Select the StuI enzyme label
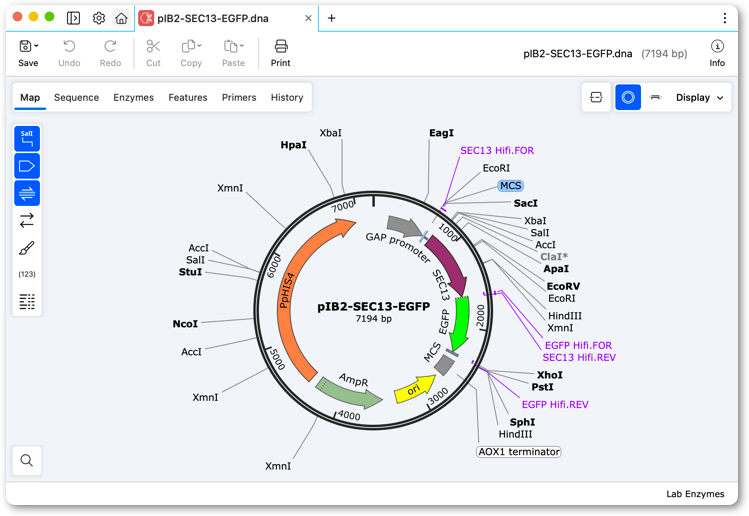 190,272
